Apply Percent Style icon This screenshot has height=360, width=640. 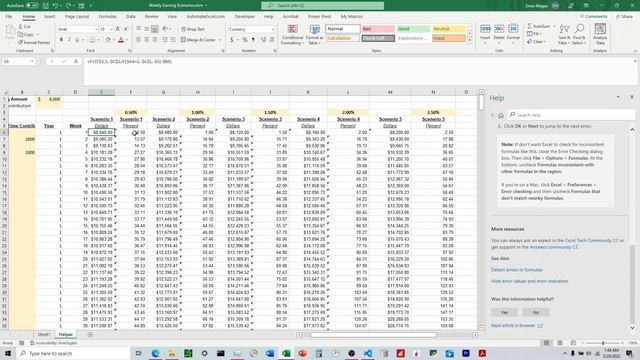coord(244,40)
